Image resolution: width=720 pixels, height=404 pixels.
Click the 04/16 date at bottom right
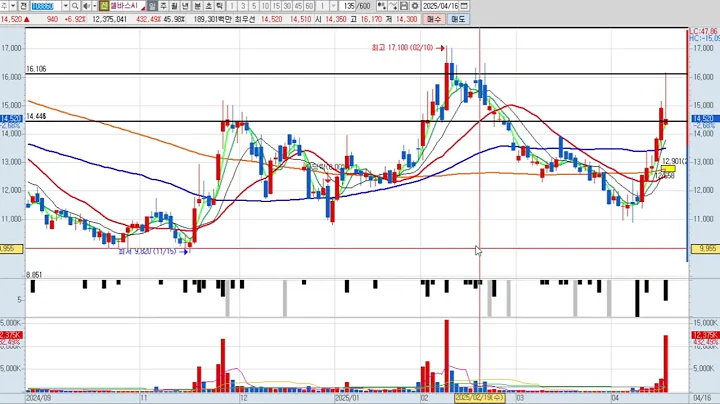[702, 398]
